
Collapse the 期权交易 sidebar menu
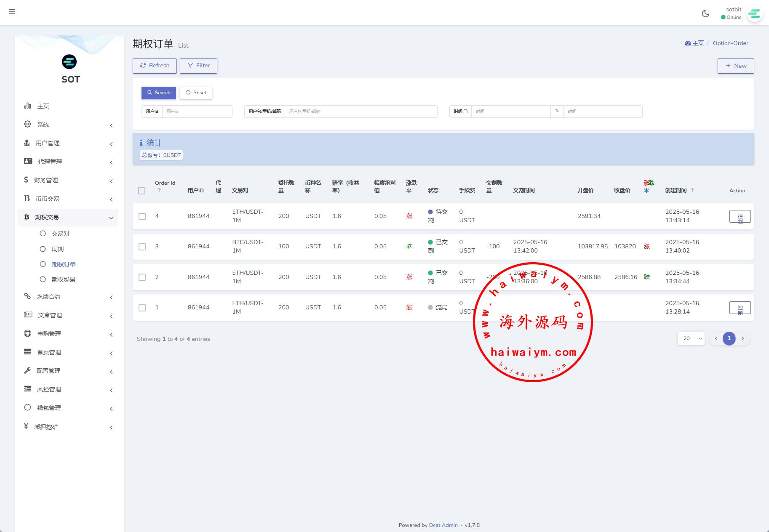point(68,217)
